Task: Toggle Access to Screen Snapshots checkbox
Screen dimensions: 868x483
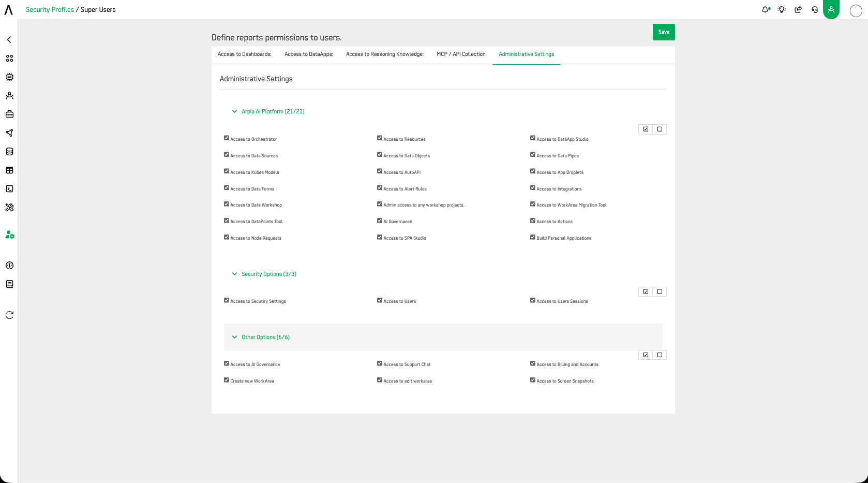Action: pos(532,380)
